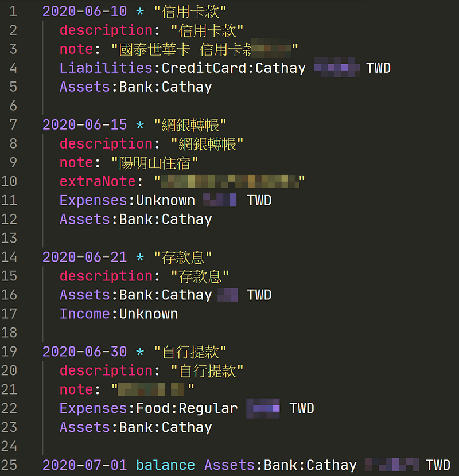The image size is (459, 476).
Task: Click the balance keyword on line 25
Action: pos(165,465)
